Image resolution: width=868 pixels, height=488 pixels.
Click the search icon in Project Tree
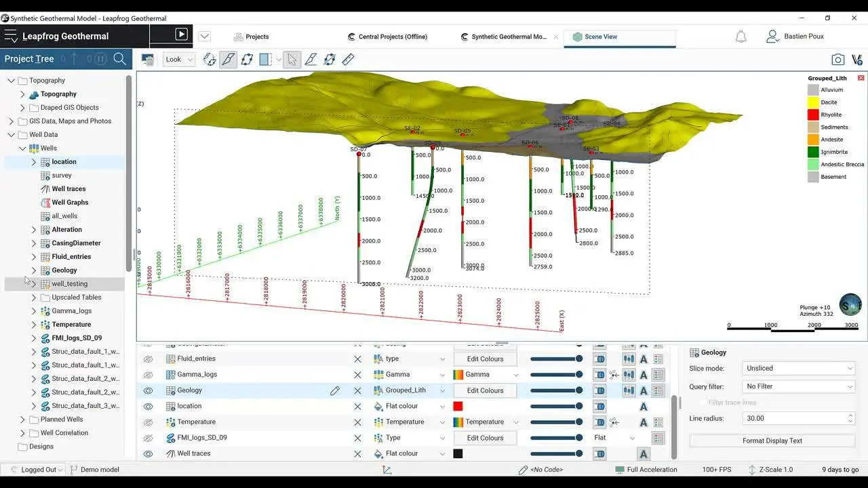click(x=119, y=59)
